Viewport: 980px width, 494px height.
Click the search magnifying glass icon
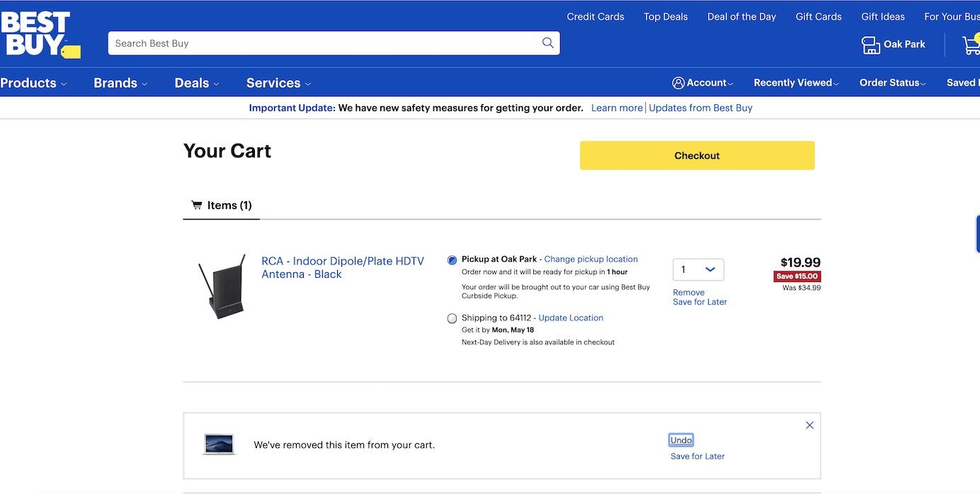coord(547,43)
